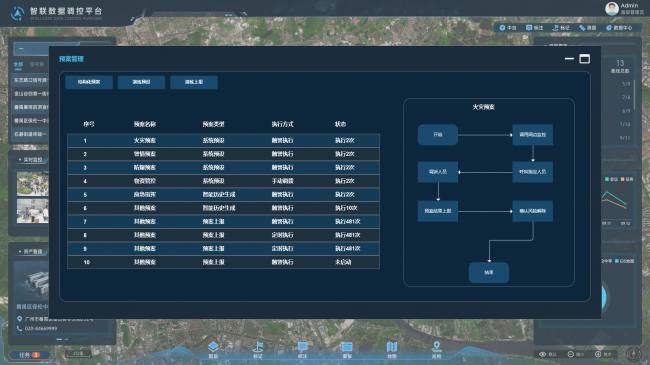This screenshot has height=365, width=650.
Task: Select table row 7 in the plan list
Action: point(223,221)
